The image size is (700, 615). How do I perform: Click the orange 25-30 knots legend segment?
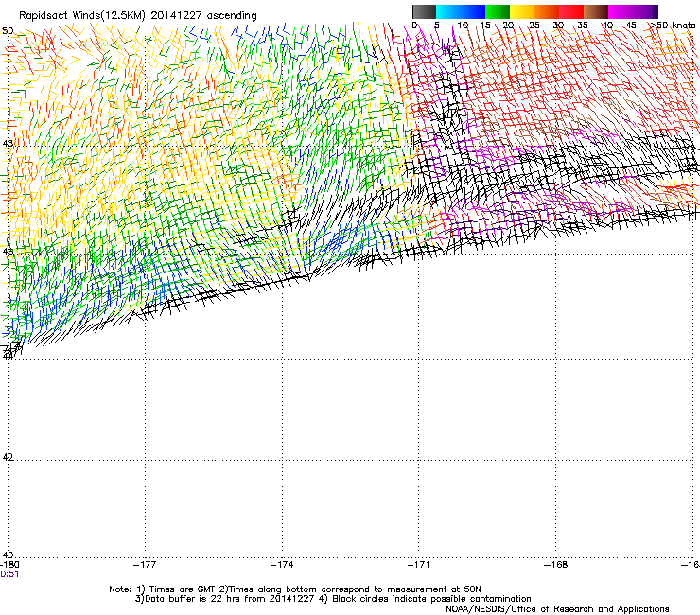tap(547, 11)
